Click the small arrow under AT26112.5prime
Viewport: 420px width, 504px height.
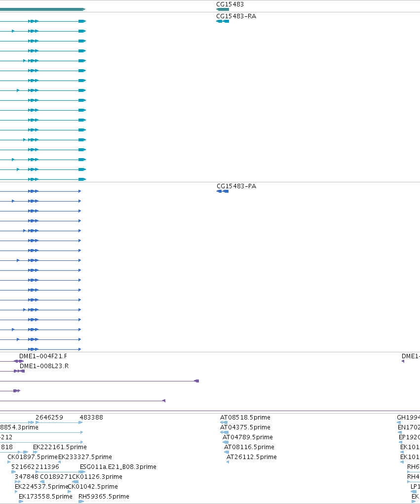point(228,462)
